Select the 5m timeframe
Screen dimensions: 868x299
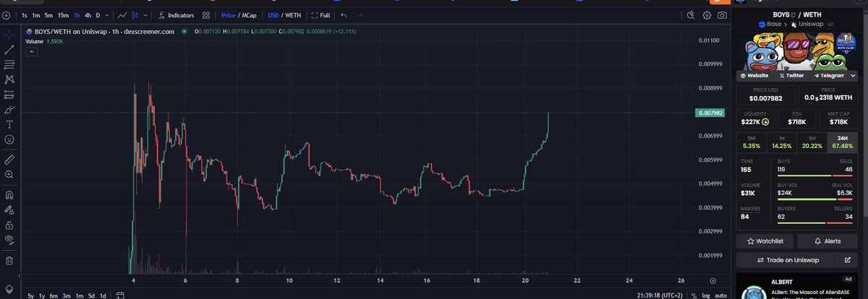pos(49,14)
